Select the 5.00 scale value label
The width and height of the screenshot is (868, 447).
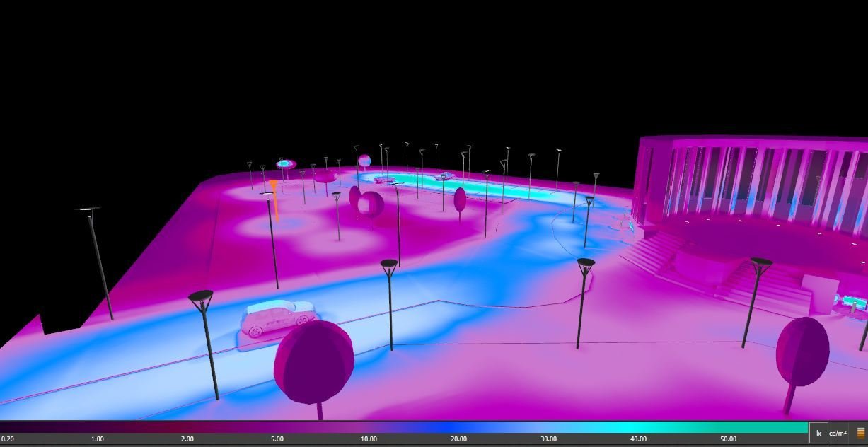pyautogui.click(x=277, y=439)
